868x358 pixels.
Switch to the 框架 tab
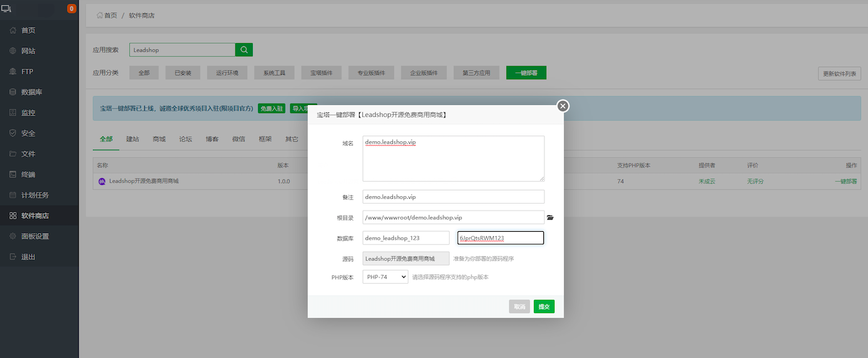(265, 139)
